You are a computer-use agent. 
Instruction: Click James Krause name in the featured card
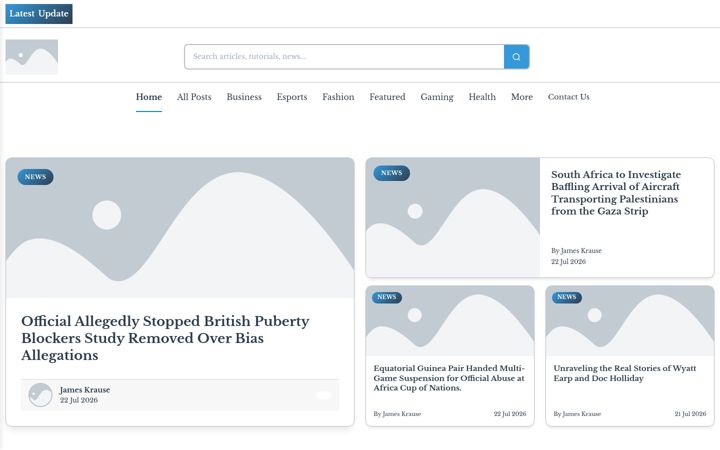pyautogui.click(x=84, y=390)
